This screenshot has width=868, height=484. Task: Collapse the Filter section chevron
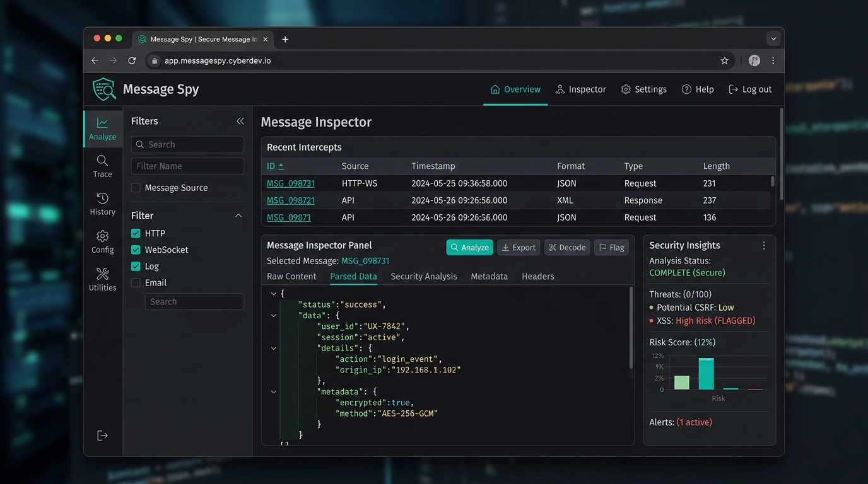click(238, 216)
